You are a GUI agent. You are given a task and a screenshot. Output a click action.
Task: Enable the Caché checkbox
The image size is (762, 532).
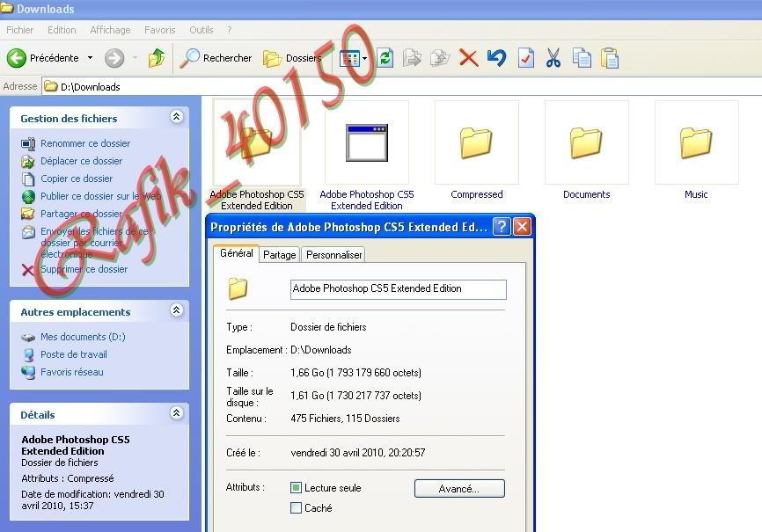296,507
